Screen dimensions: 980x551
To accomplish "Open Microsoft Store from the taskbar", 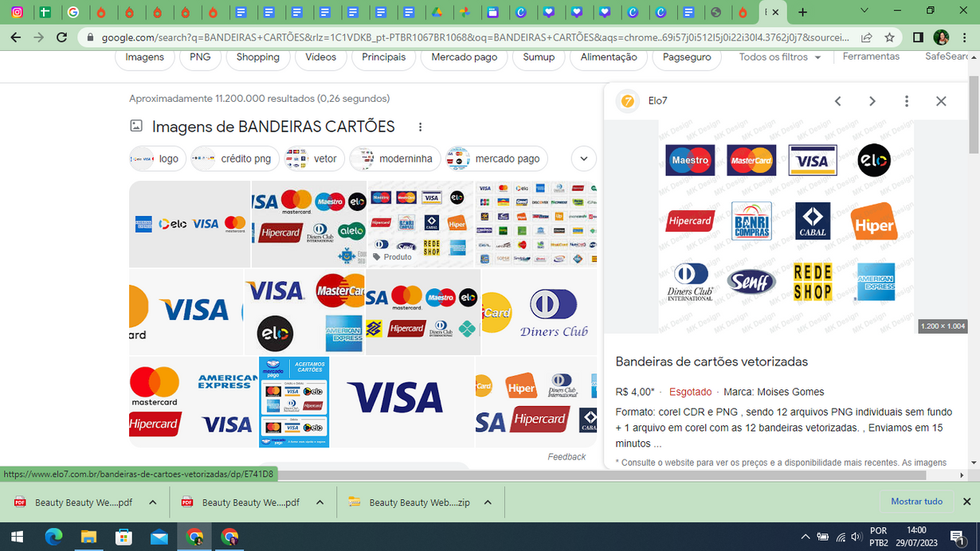I will [123, 537].
